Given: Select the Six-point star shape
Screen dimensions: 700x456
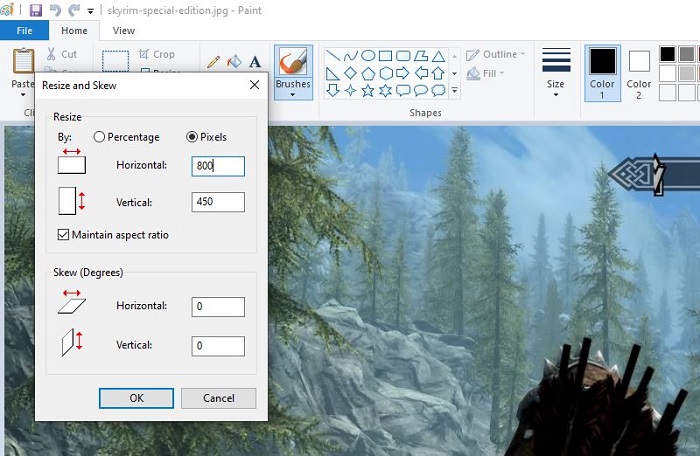Looking at the screenshot, I should coord(385,90).
